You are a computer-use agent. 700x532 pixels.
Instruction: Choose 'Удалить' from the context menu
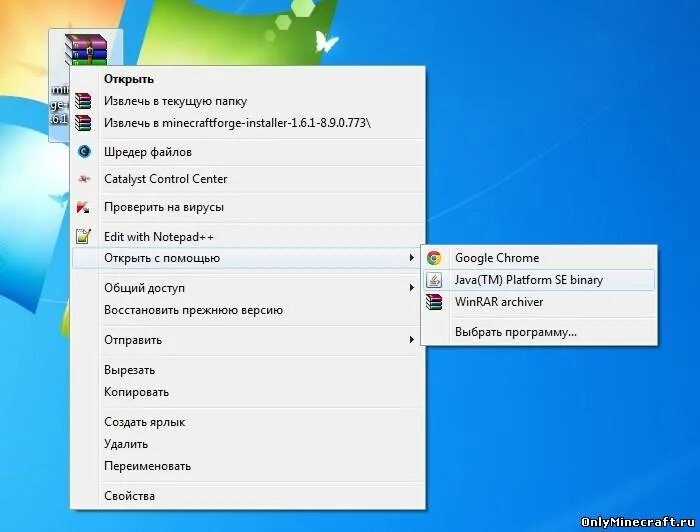coord(248,444)
